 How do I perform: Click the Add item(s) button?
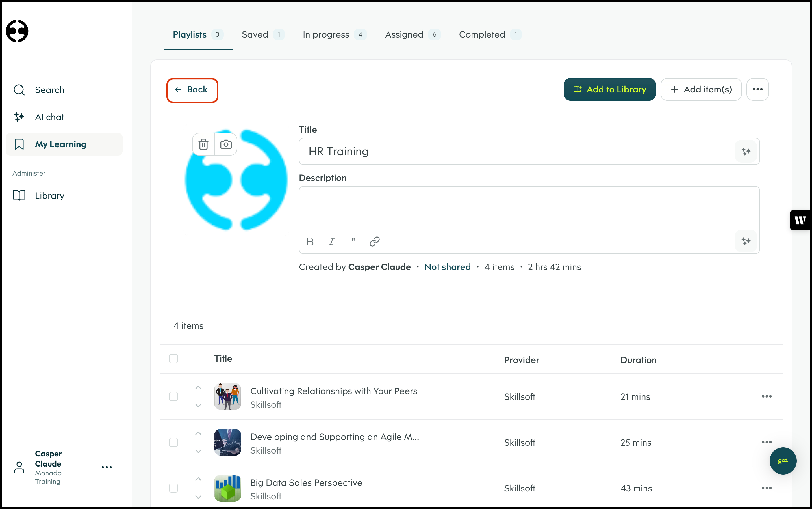point(701,89)
